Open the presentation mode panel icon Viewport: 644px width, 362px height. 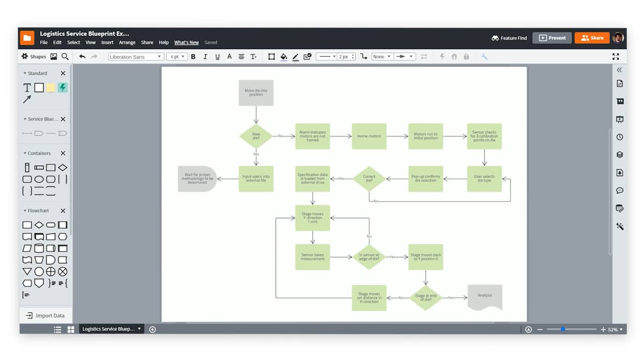tap(620, 119)
